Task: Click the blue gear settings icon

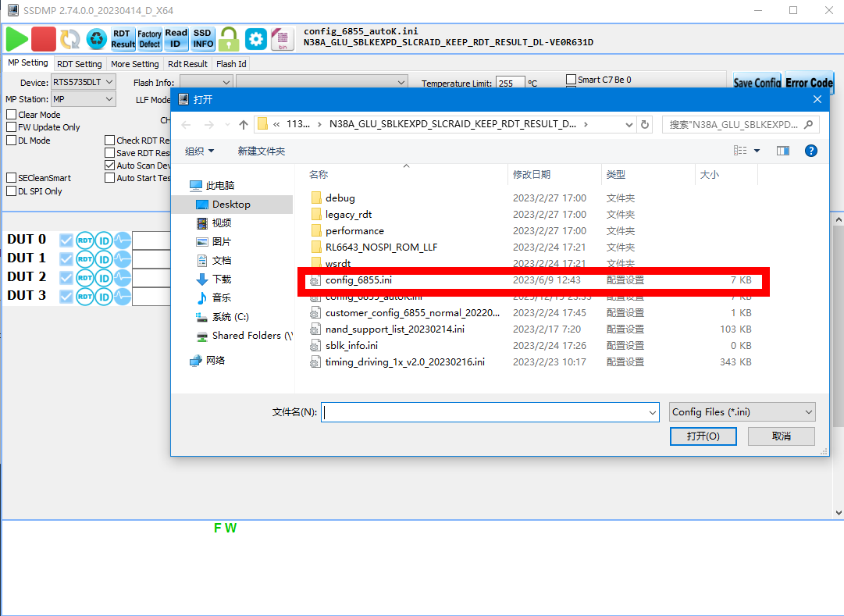Action: pyautogui.click(x=256, y=38)
